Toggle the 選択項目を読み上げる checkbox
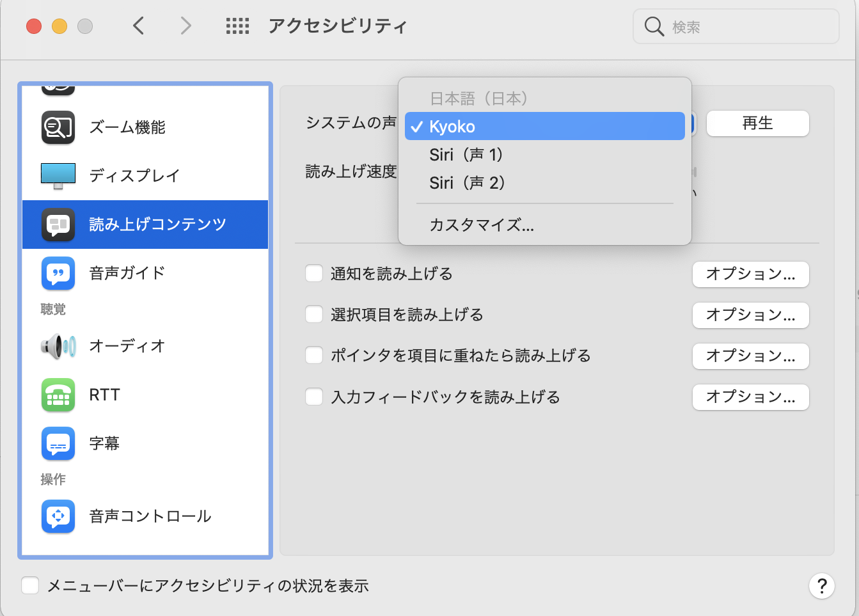 coord(314,315)
